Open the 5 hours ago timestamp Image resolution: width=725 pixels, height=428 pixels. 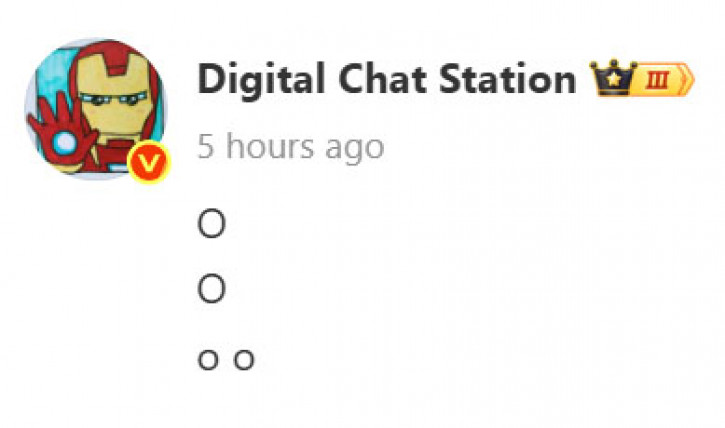click(x=290, y=147)
